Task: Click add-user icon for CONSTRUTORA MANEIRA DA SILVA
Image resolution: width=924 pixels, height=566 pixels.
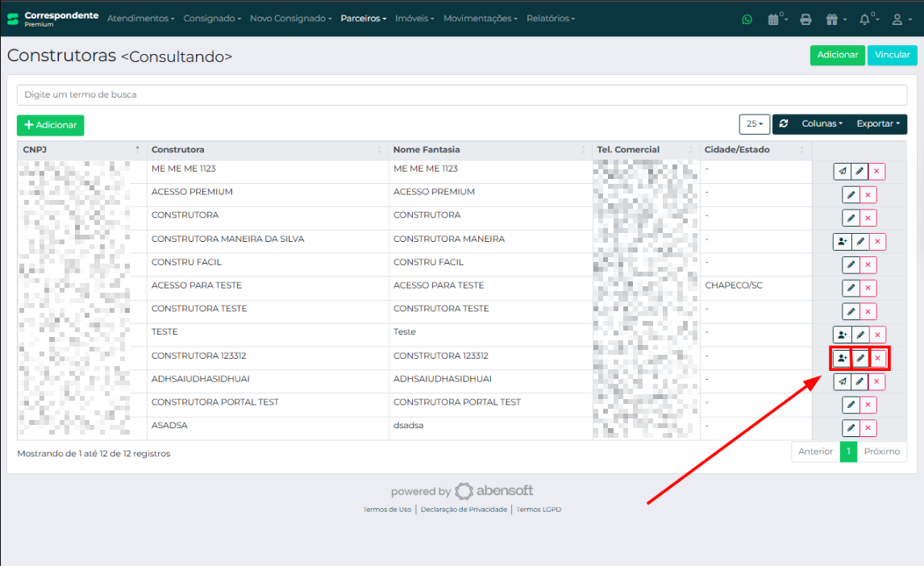Action: pos(842,241)
